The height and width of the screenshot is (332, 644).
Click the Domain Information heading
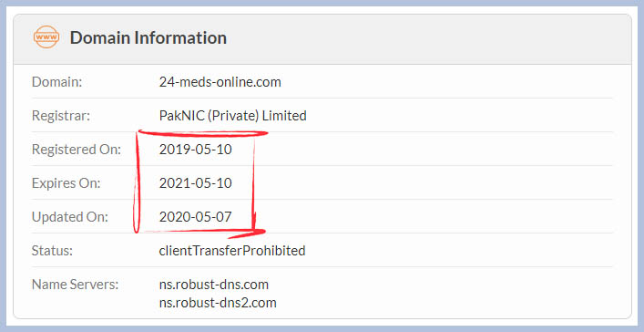point(148,37)
